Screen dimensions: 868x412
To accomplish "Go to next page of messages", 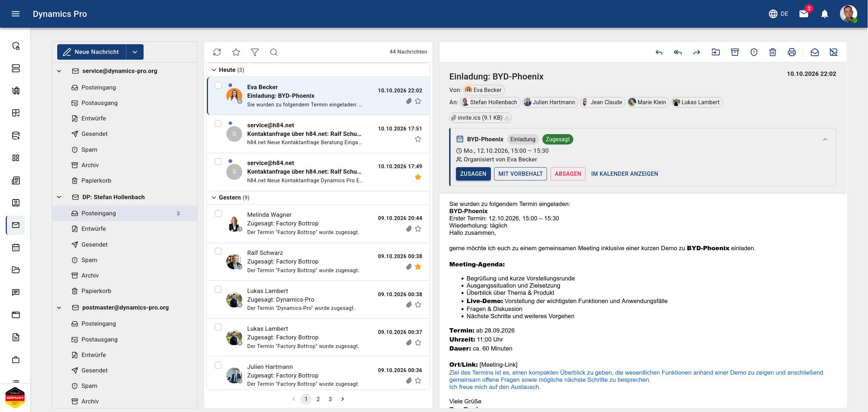I will [x=343, y=399].
